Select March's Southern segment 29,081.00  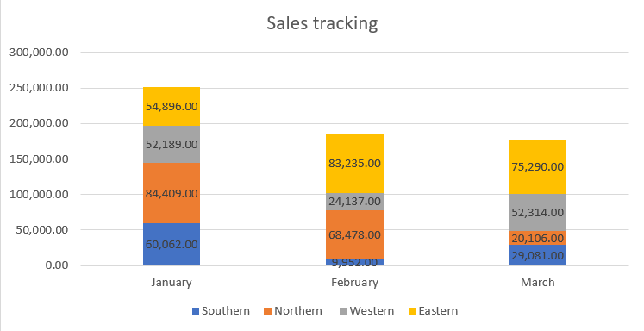[537, 255]
